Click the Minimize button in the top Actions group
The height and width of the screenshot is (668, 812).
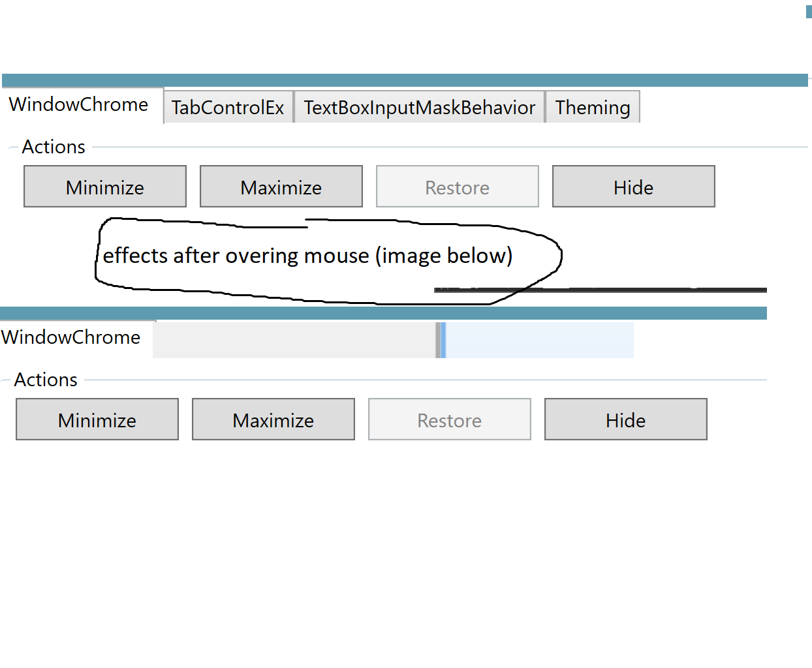pos(104,187)
